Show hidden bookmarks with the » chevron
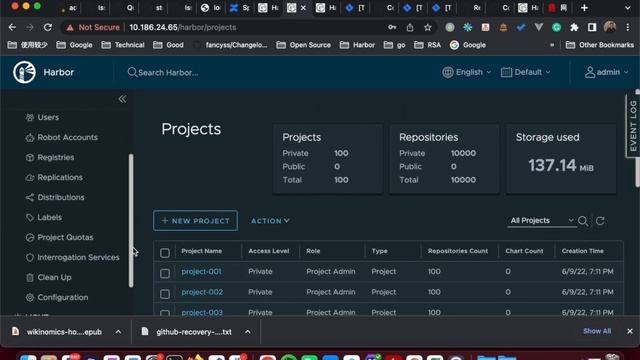The width and height of the screenshot is (640, 360). pos(552,45)
